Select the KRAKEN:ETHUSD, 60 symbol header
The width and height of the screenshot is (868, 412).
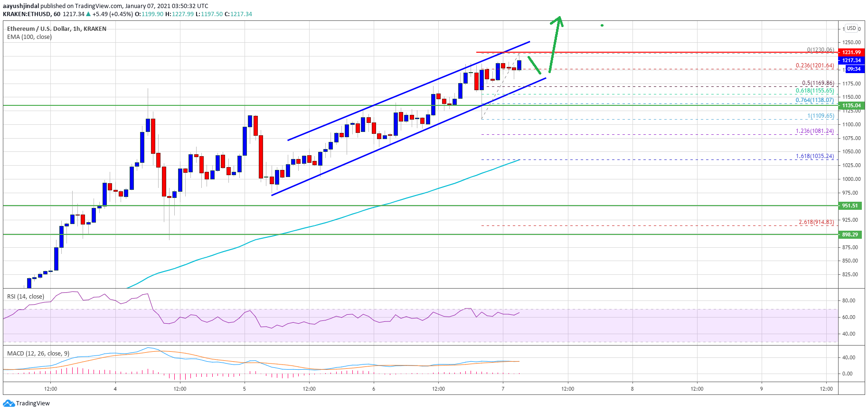point(32,14)
